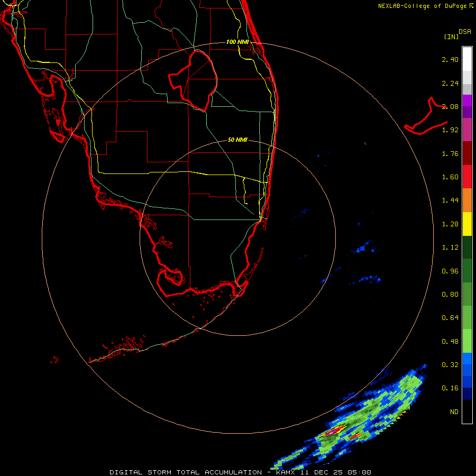The height and width of the screenshot is (476, 476).
Task: Click the magenta heavy rainfall core offshore
Action: click(x=333, y=431)
